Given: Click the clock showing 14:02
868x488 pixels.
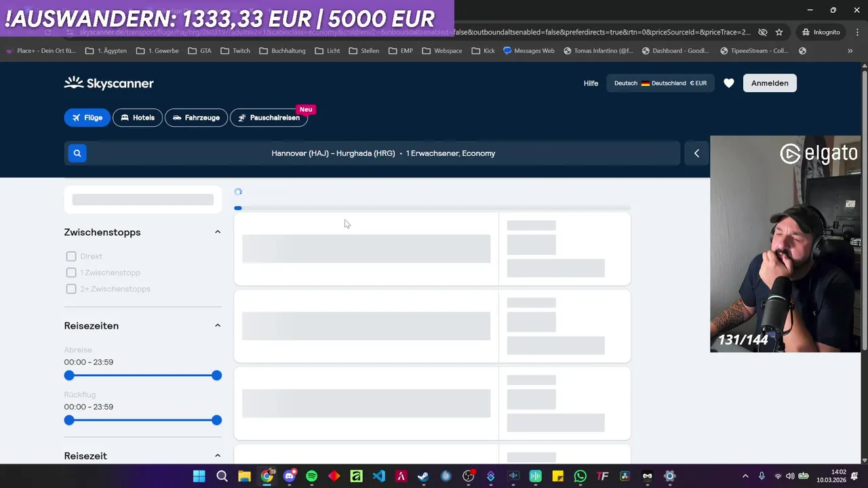Looking at the screenshot, I should click(x=839, y=472).
